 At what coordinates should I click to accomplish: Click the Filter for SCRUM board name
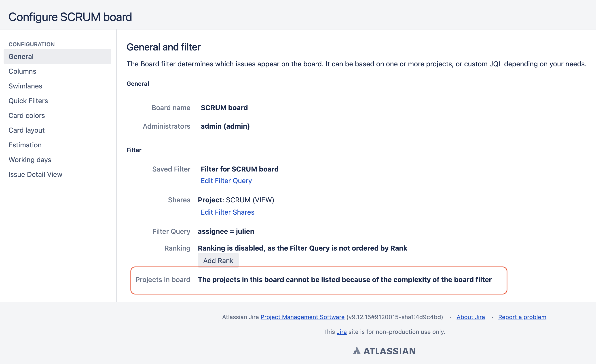tap(239, 169)
